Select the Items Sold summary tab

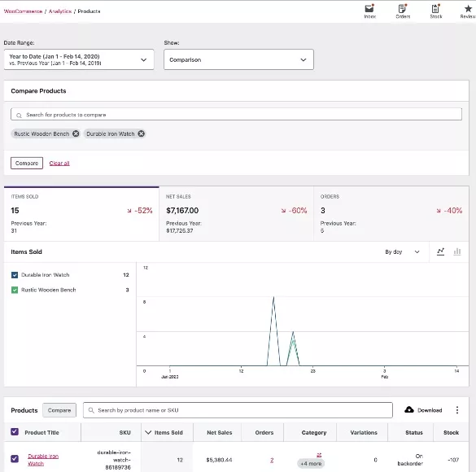[x=81, y=214]
